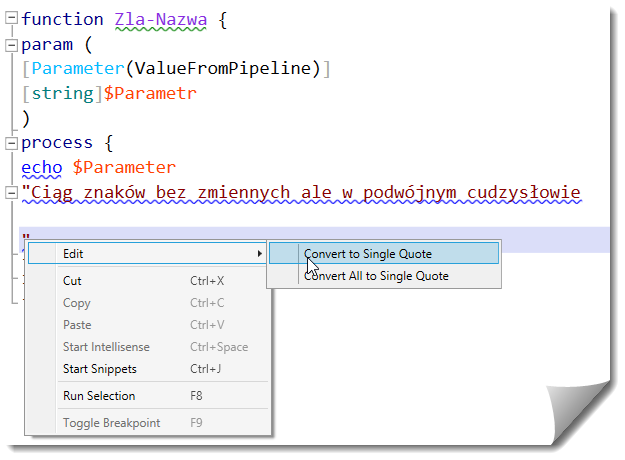Click Start Intellisense menu entry
This screenshot has height=460, width=625.
[x=106, y=347]
